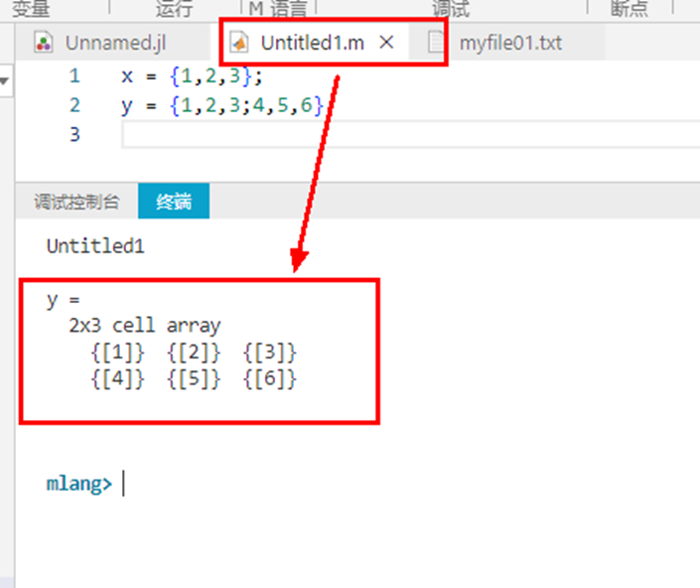Click the {[1]} cell output

coord(118,354)
